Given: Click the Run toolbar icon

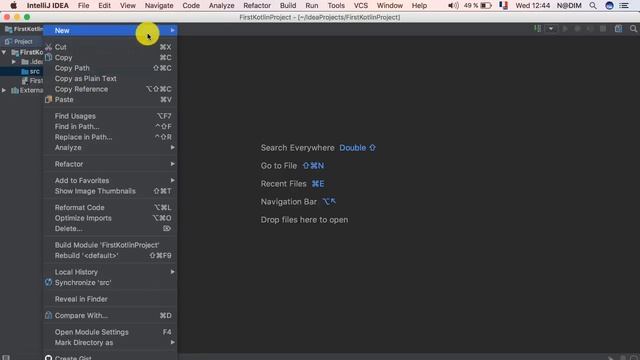Looking at the screenshot, I should coord(565,29).
